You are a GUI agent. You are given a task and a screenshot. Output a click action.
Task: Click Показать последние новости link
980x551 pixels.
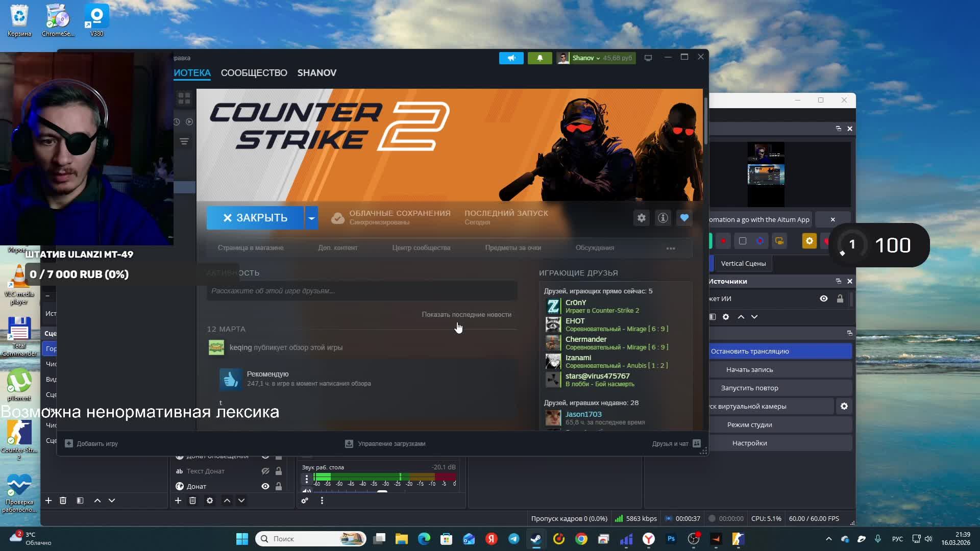point(466,314)
